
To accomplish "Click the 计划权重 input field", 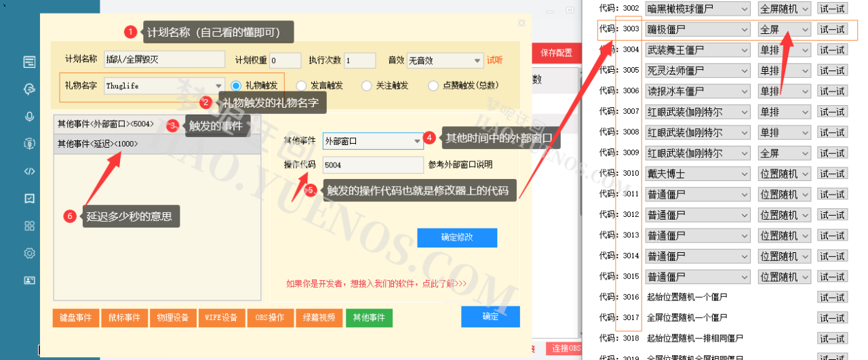I will point(285,60).
